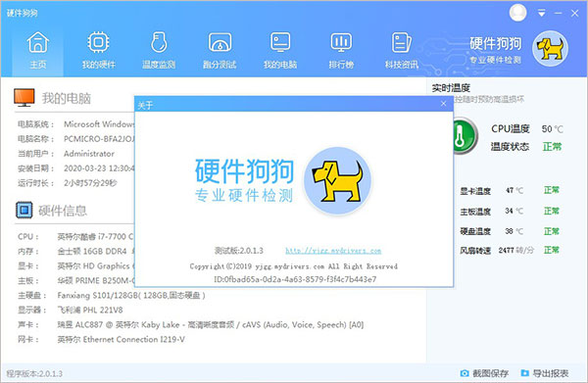
Task: Click the 程序版本:2.0.1.3 status text
Action: click(34, 373)
